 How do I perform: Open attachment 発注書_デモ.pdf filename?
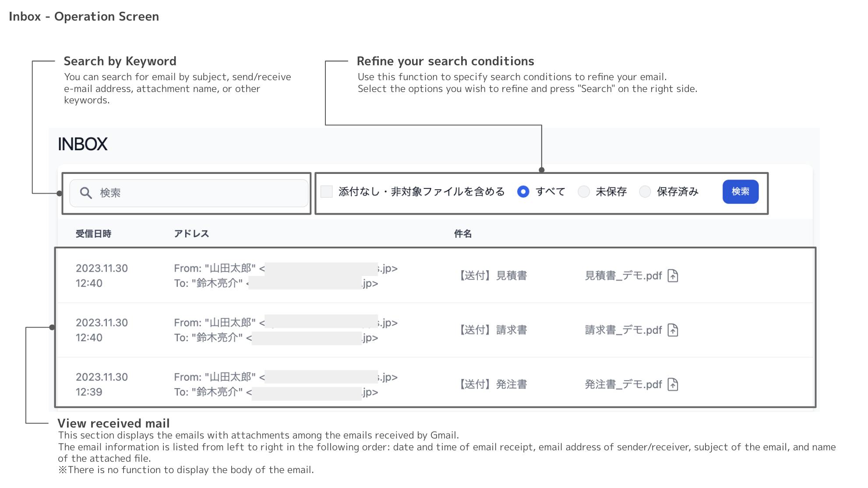tap(623, 384)
